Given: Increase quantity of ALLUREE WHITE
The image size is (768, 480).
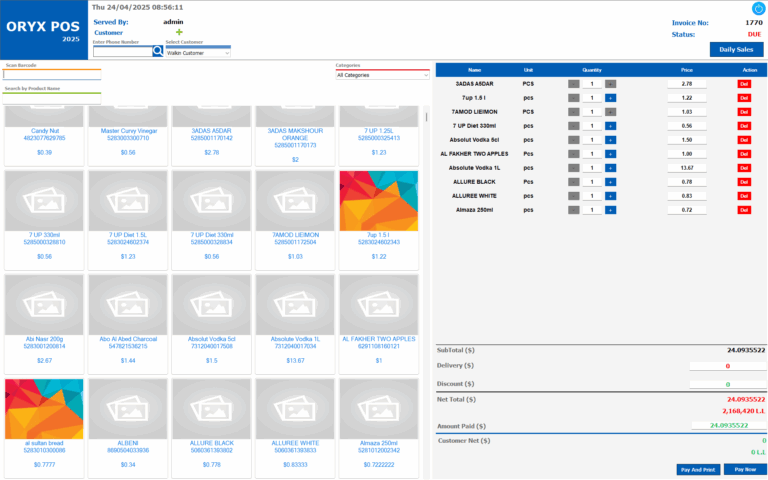Looking at the screenshot, I should click(610, 196).
